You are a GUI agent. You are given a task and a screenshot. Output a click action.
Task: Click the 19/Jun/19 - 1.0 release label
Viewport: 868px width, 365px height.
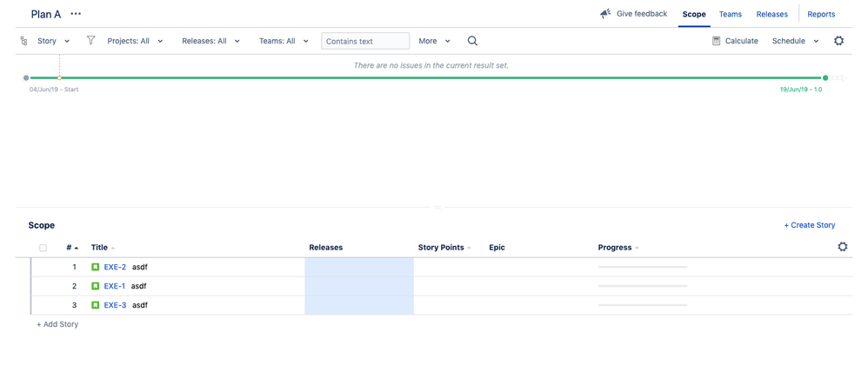pyautogui.click(x=800, y=89)
